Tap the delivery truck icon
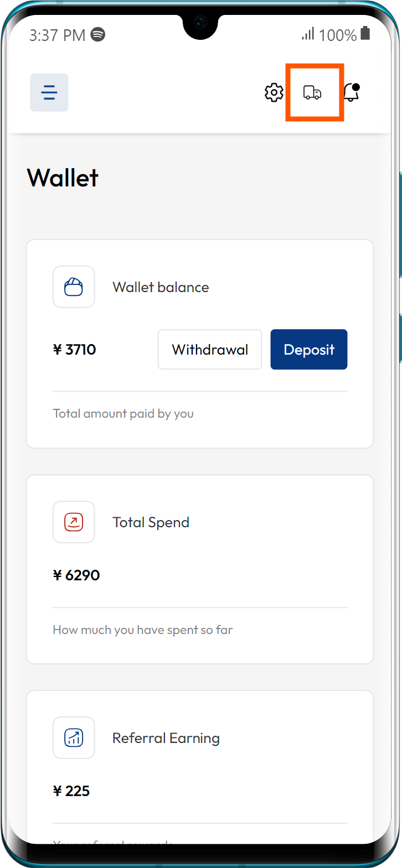This screenshot has height=868, width=402. pos(312,92)
